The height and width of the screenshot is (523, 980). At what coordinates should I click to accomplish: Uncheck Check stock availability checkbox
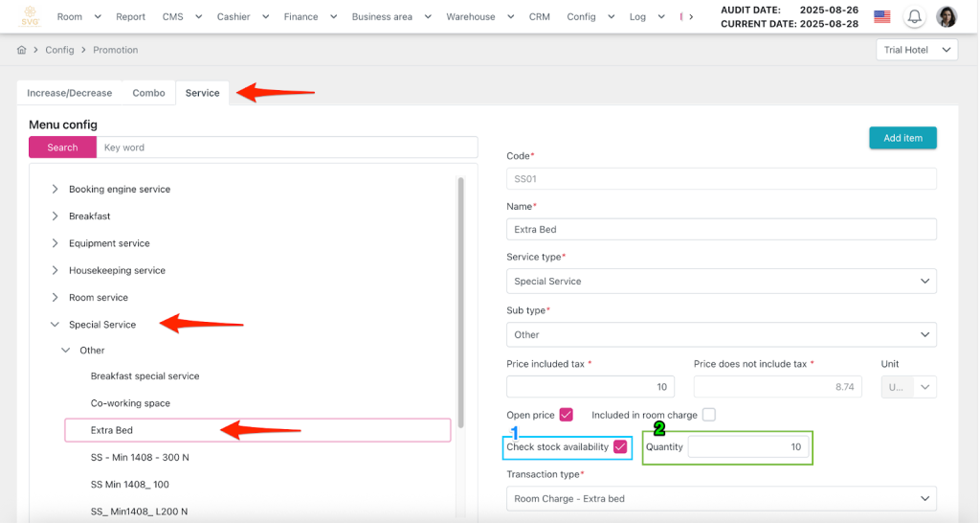click(x=621, y=447)
